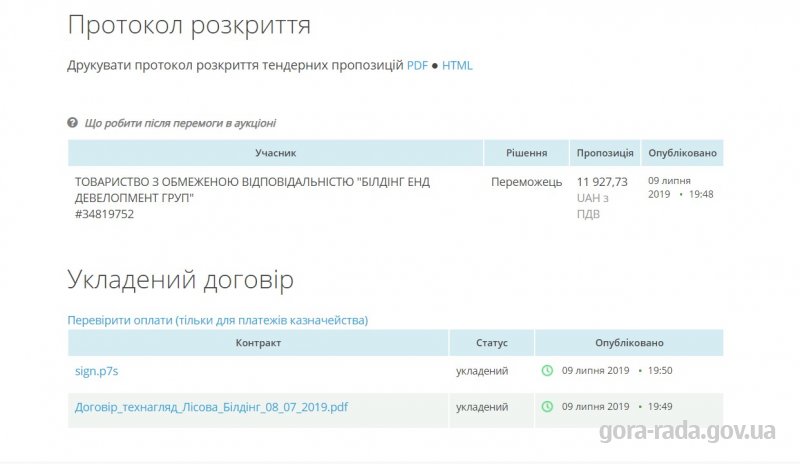Select the participant code #34819752

105,214
